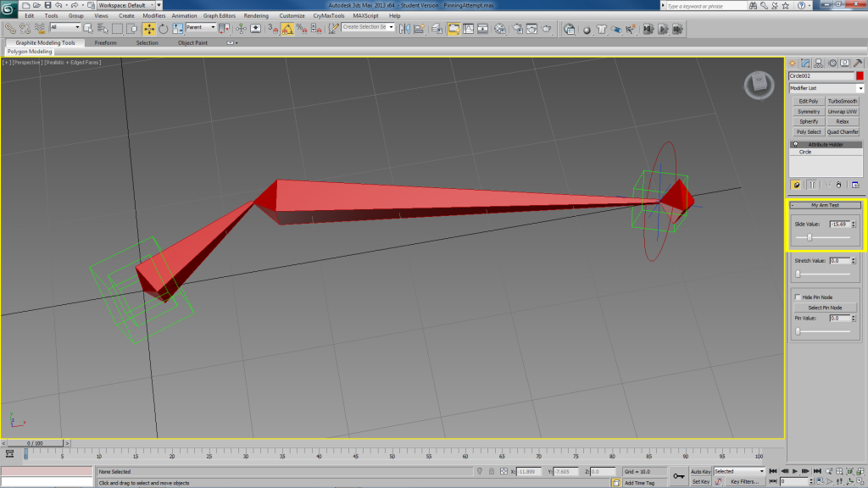
Task: Click the teapot Render icon
Action: point(547,28)
